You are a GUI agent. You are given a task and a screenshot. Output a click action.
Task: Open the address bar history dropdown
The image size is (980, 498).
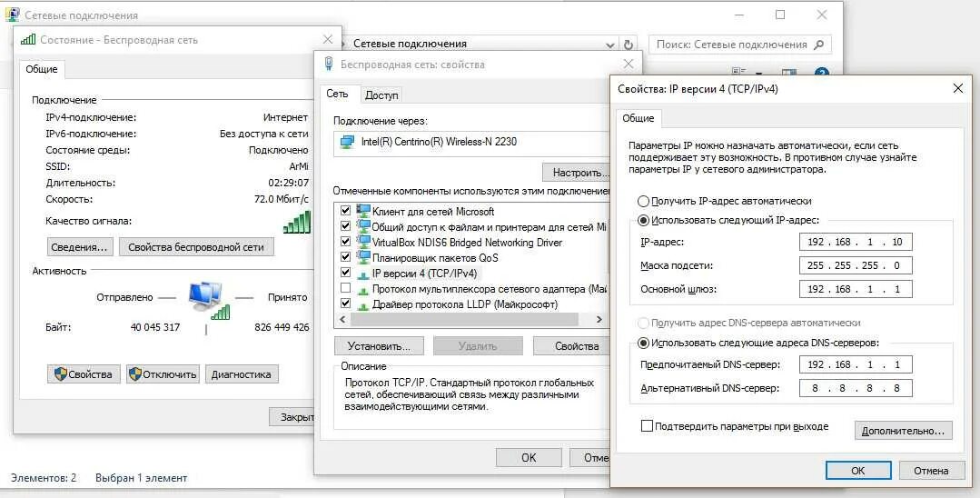(610, 45)
